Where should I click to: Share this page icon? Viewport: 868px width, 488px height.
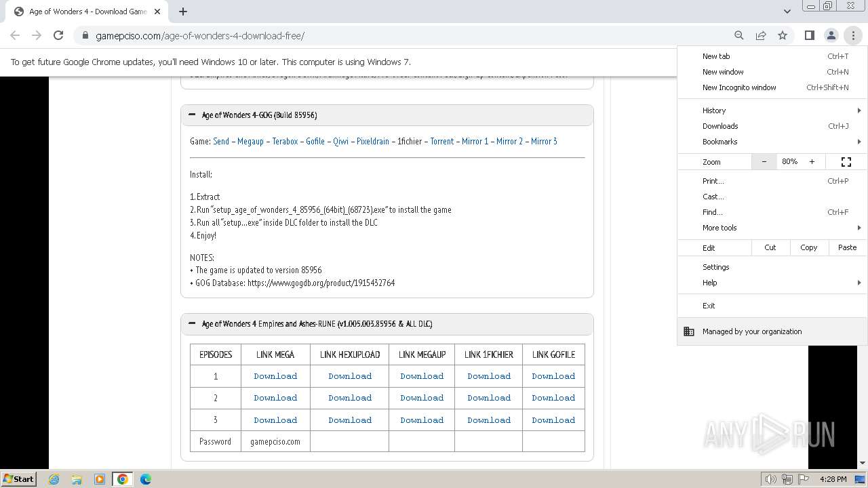tap(761, 35)
